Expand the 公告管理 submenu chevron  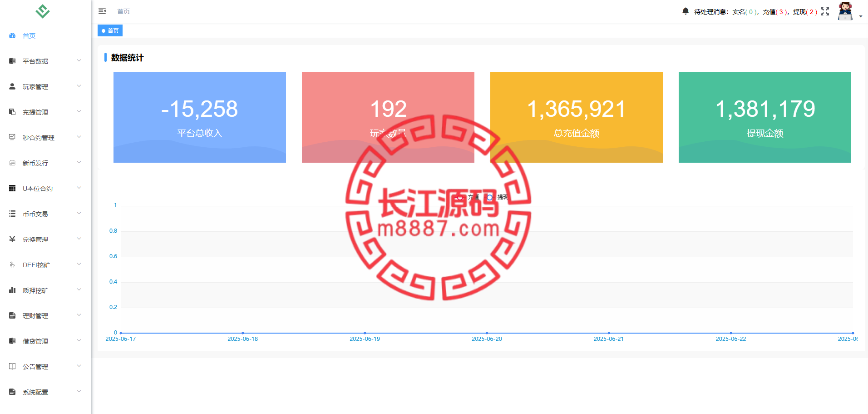point(79,366)
